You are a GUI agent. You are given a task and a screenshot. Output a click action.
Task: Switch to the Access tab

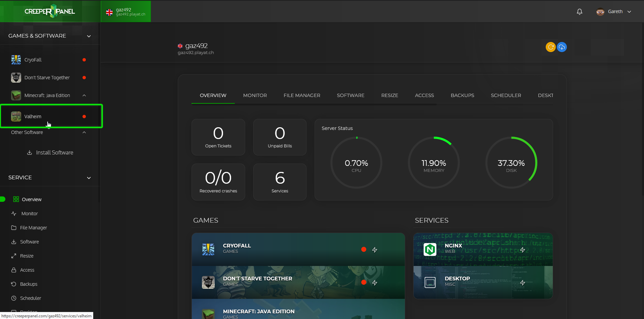[424, 95]
